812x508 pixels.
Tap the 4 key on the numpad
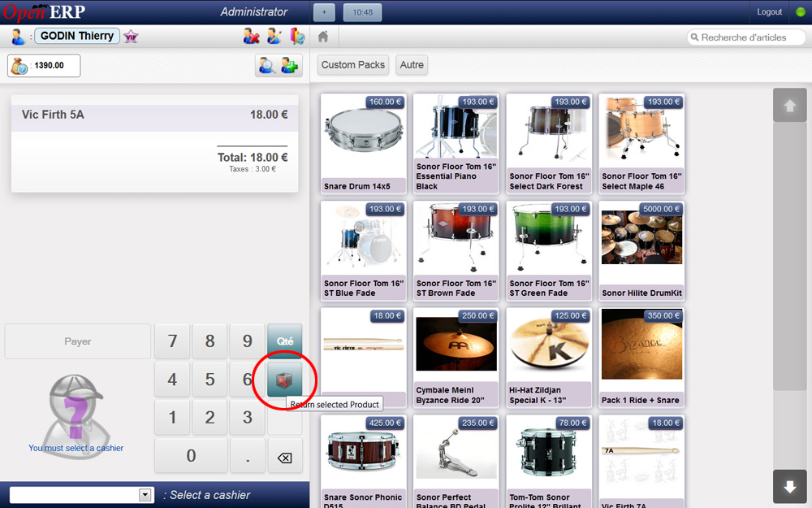pos(172,380)
